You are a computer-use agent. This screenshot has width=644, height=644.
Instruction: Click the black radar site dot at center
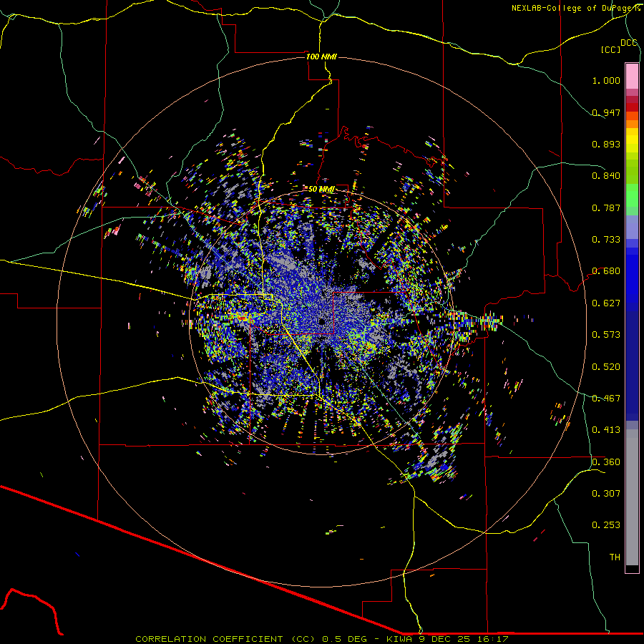pos(322,321)
